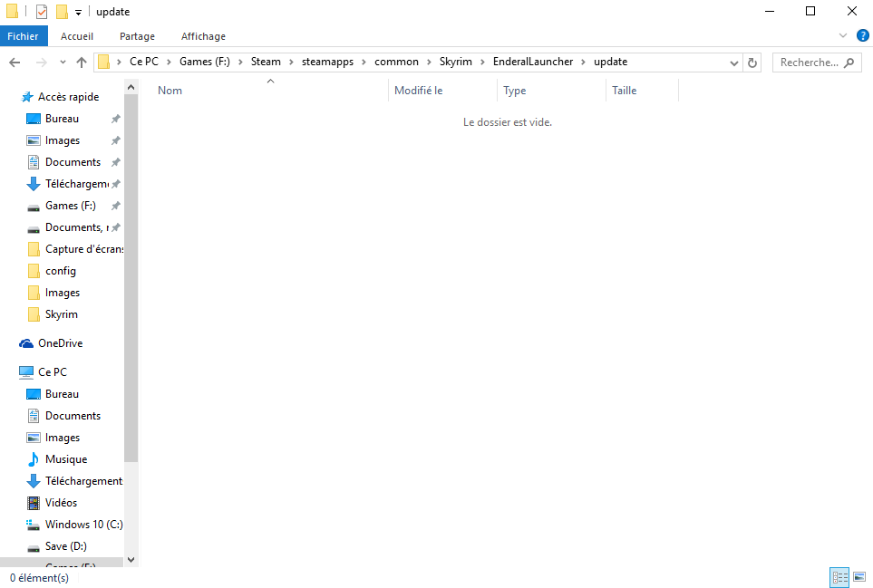Switch to the large thumbnails view icon
Screen dimensions: 873x588
(858, 577)
